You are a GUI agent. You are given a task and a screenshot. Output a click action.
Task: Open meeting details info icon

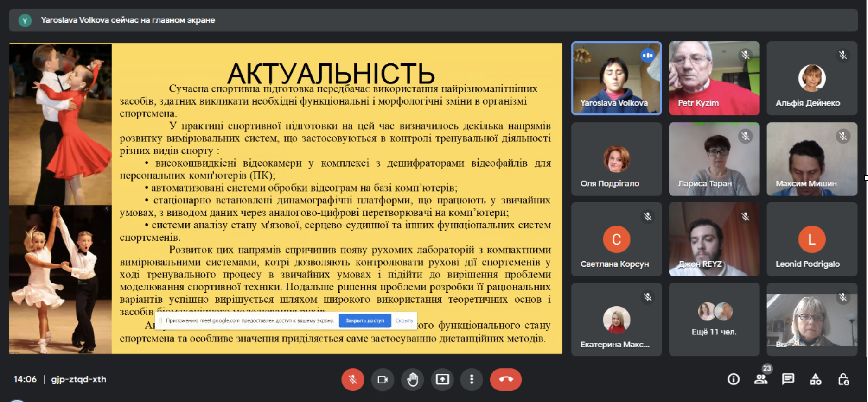coord(734,379)
